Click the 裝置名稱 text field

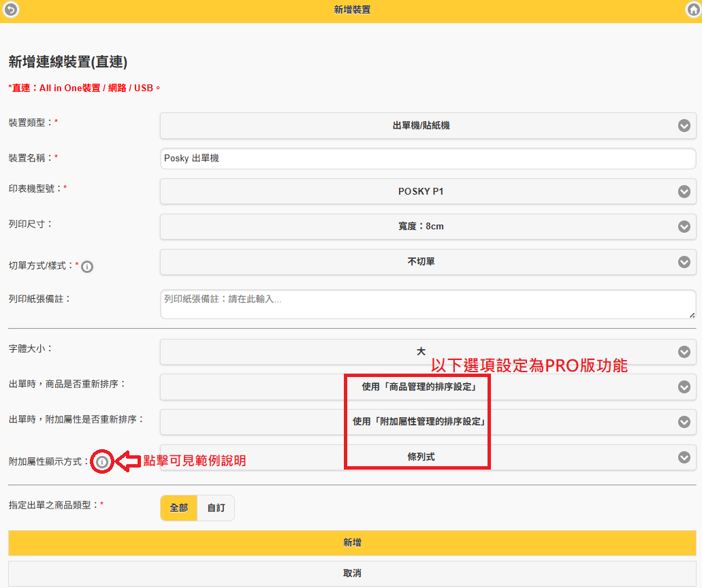(428, 159)
